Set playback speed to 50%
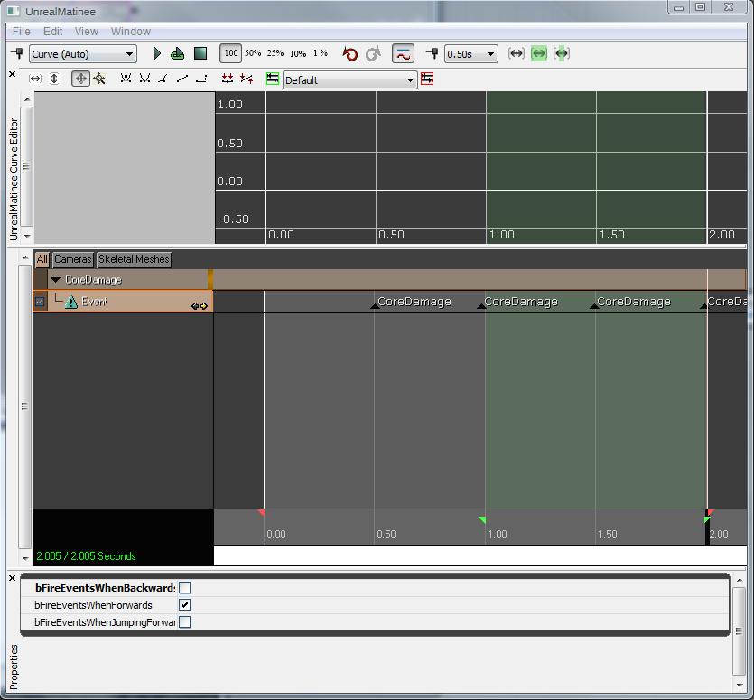Screen dimensions: 754x700 click(x=253, y=53)
